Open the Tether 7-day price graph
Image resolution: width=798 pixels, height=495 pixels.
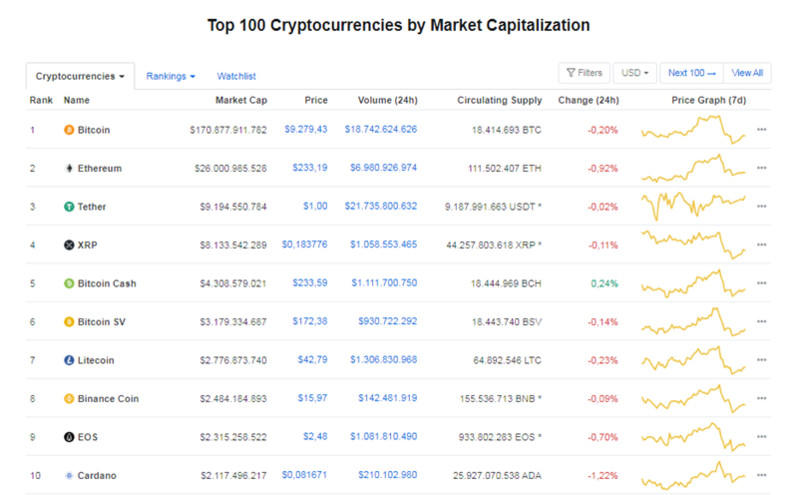coord(694,207)
